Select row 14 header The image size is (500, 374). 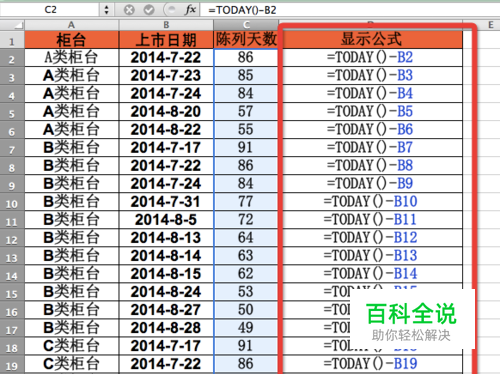point(12,274)
